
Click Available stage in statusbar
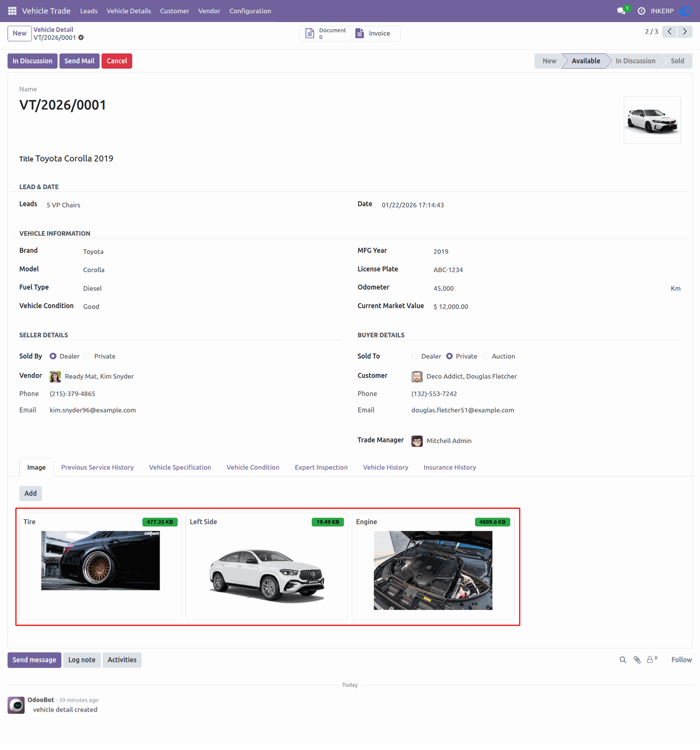586,61
